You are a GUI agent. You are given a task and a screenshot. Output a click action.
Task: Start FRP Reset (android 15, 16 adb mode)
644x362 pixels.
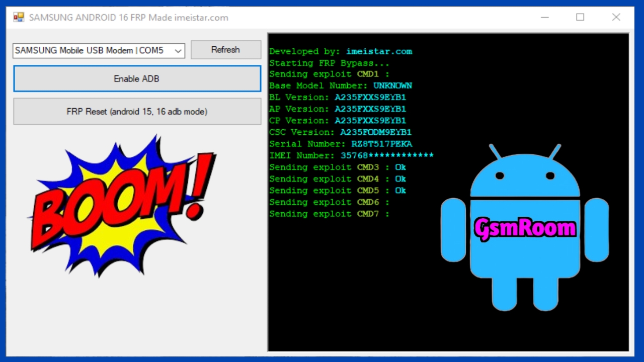137,112
